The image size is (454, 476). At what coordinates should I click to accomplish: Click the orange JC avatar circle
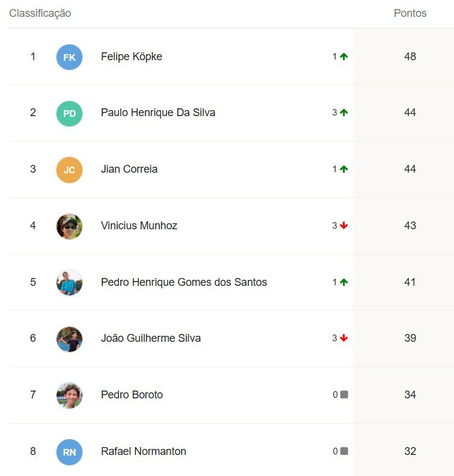[69, 170]
